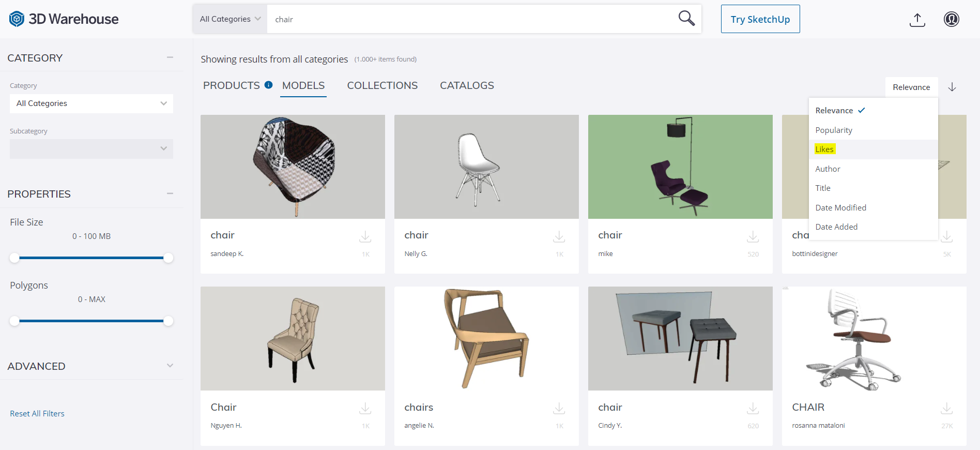Switch to the MODELS tab

(303, 85)
